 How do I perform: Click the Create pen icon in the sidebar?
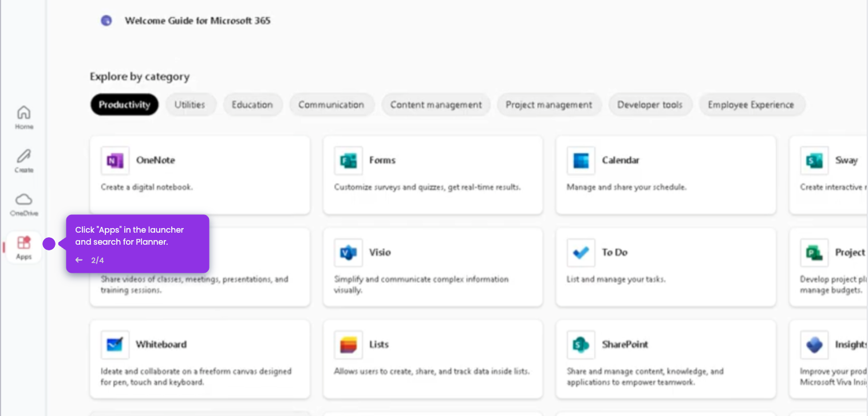point(23,156)
